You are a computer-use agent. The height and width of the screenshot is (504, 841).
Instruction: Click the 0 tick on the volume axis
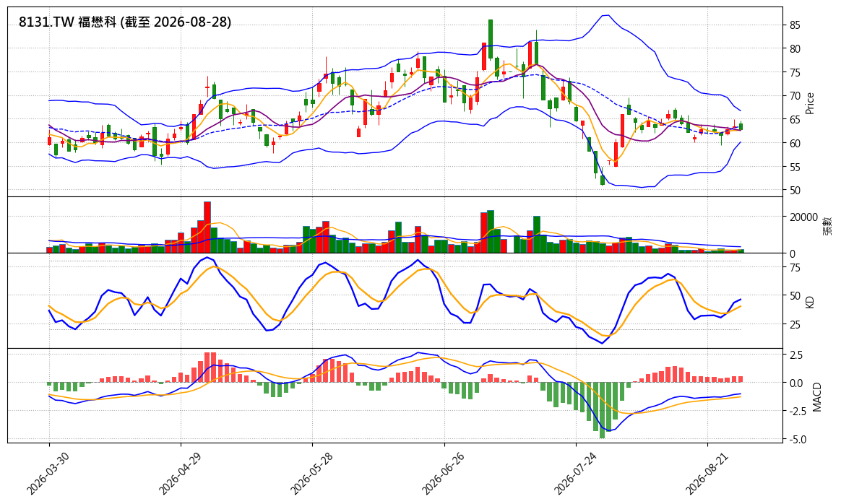(792, 253)
